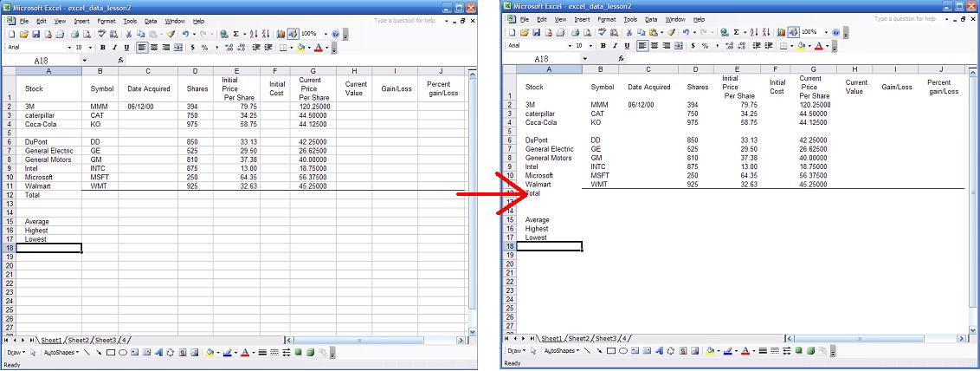
Task: Toggle Drawing toolbar button in right window
Action: click(793, 33)
